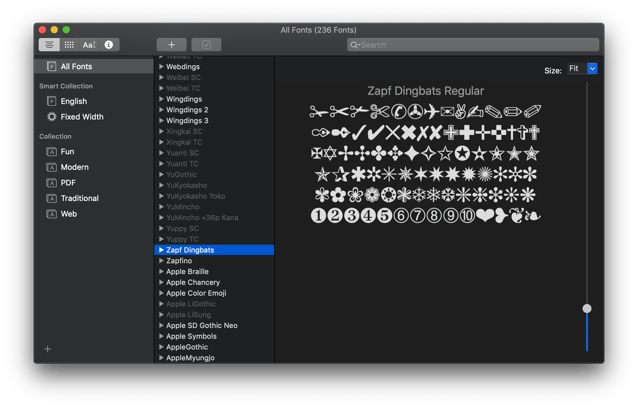This screenshot has height=408, width=638.
Task: Click the Traditional collection icon
Action: (x=51, y=199)
